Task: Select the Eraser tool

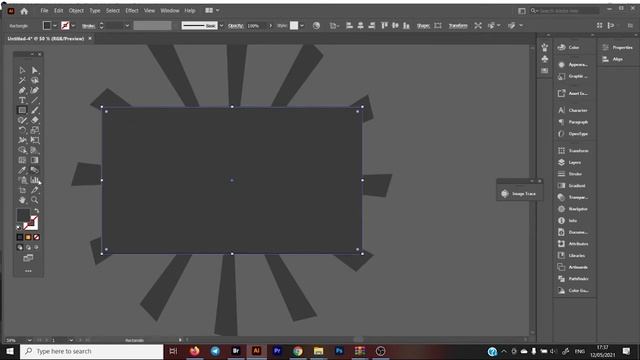Action: 35,120
